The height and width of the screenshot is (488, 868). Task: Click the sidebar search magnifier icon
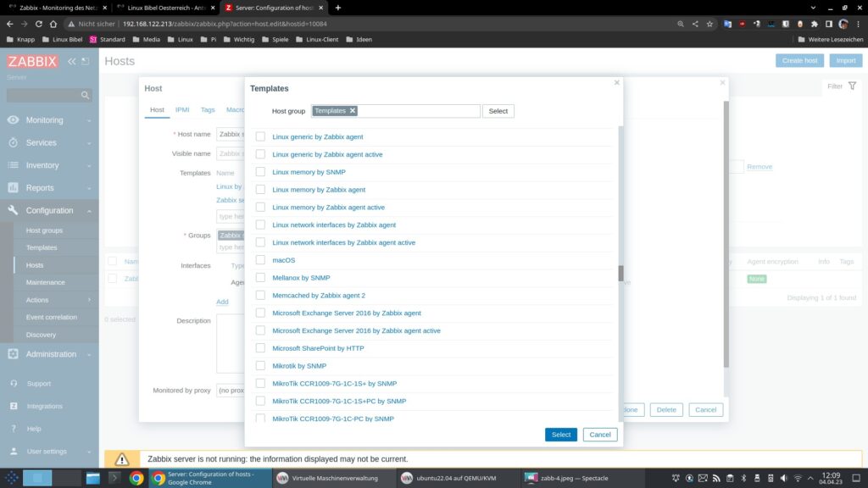tap(85, 95)
